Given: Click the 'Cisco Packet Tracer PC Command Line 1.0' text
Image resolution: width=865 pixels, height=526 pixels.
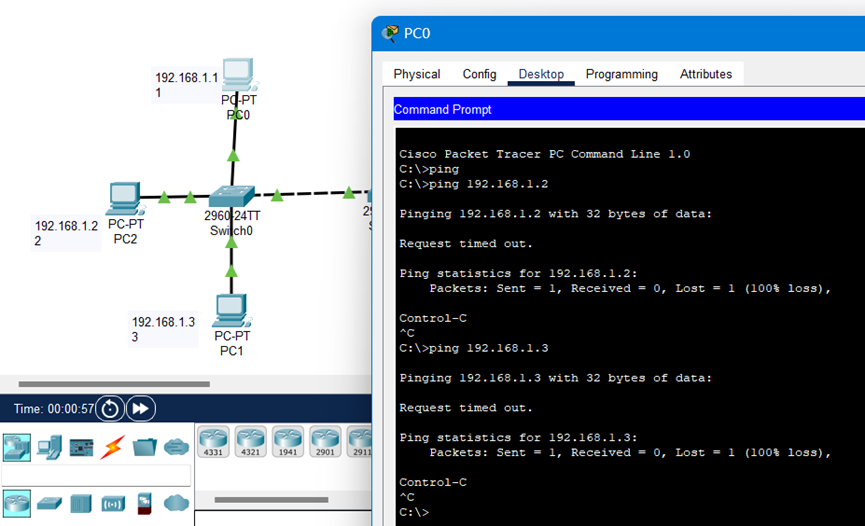Looking at the screenshot, I should pyautogui.click(x=544, y=154).
